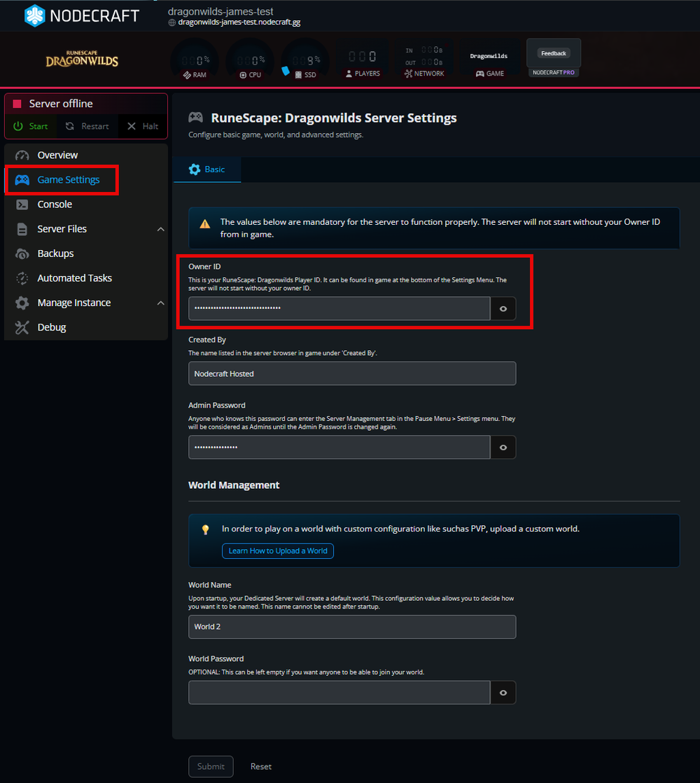Open the Game status dropdown panel

tap(489, 57)
